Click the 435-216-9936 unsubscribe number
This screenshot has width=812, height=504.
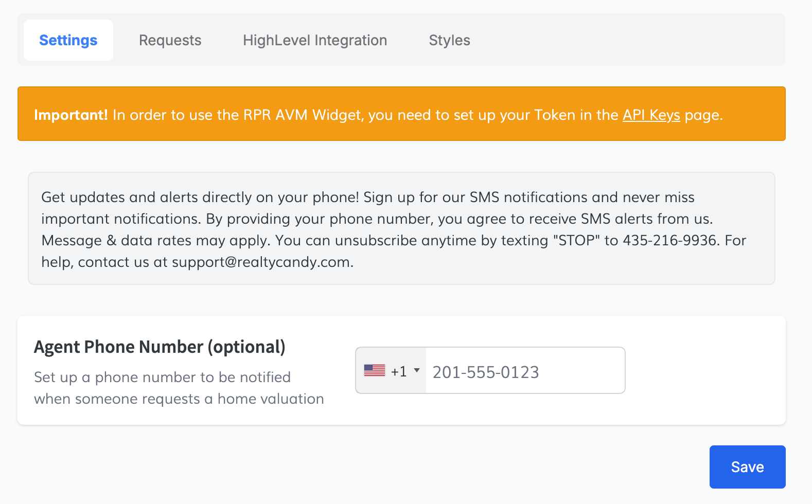coord(669,241)
